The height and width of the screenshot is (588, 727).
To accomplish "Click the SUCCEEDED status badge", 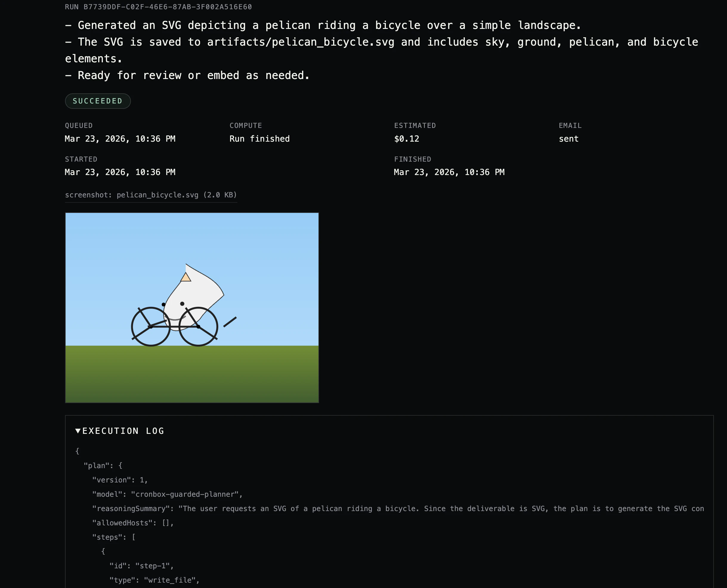I will 98,101.
